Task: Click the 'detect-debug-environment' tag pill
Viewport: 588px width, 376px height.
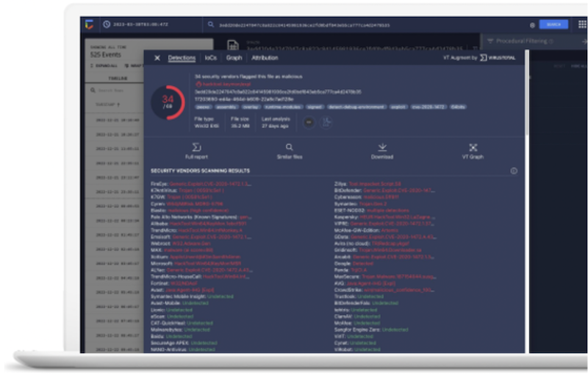Action: pyautogui.click(x=356, y=107)
